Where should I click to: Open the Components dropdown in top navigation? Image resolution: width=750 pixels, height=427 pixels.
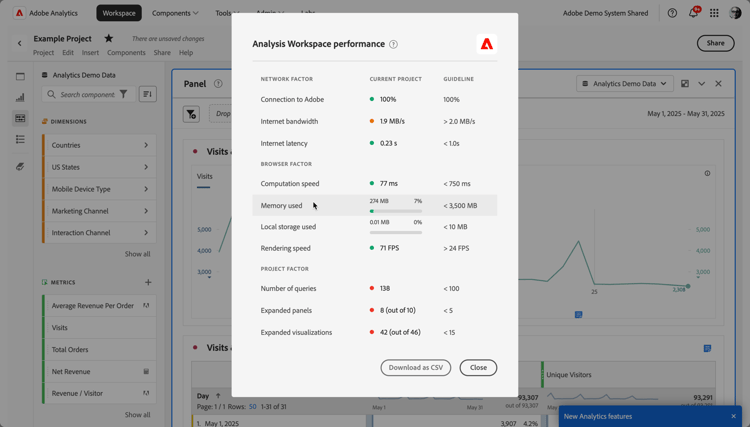pyautogui.click(x=175, y=13)
